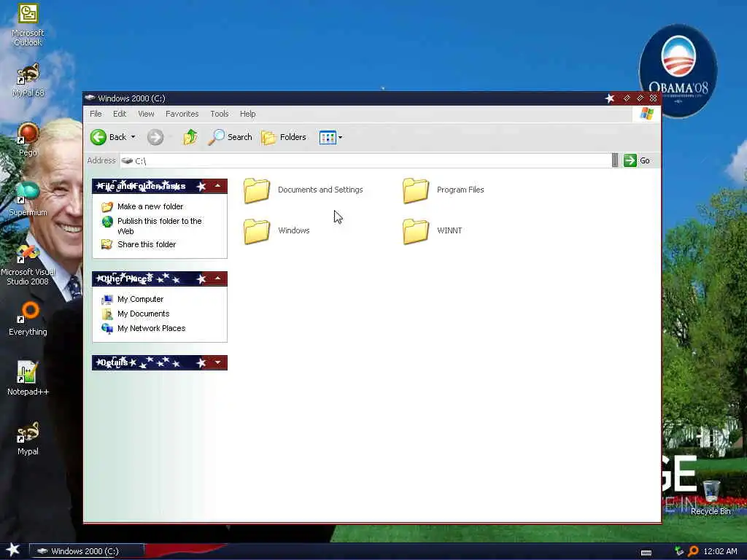Select the Documents and Settings folder

point(303,190)
